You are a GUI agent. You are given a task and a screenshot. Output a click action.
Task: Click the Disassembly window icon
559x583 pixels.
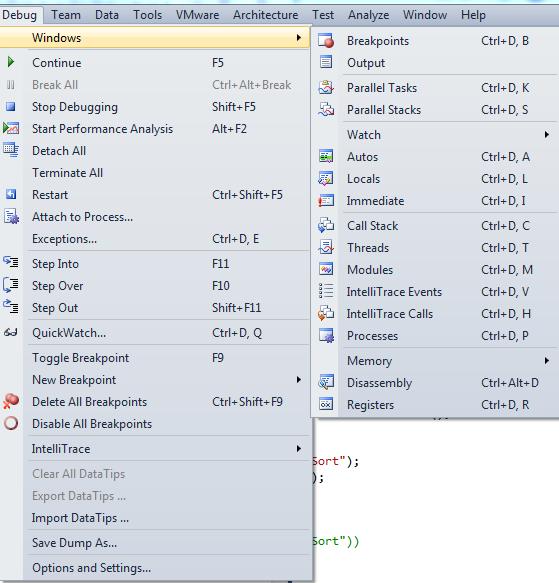326,382
